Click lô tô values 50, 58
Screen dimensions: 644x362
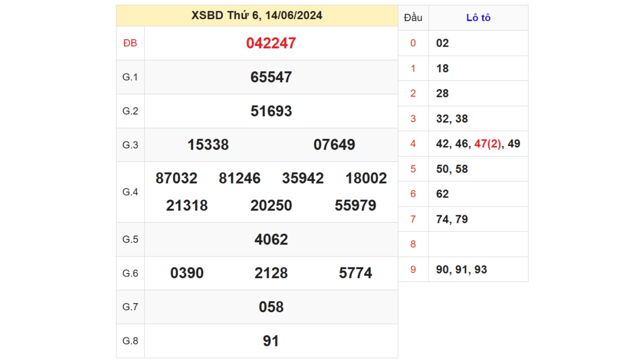tap(452, 169)
